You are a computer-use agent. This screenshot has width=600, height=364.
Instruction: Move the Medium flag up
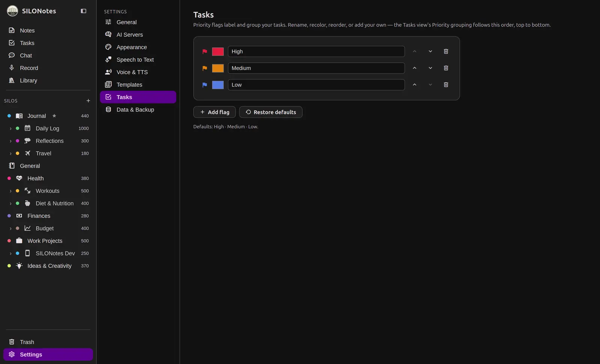point(414,68)
